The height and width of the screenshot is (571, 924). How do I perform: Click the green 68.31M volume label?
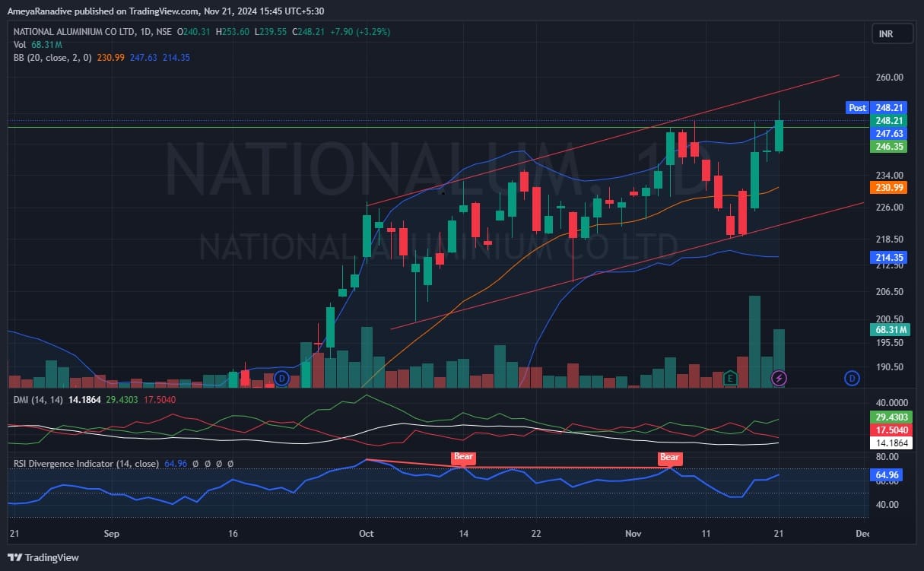(x=889, y=330)
